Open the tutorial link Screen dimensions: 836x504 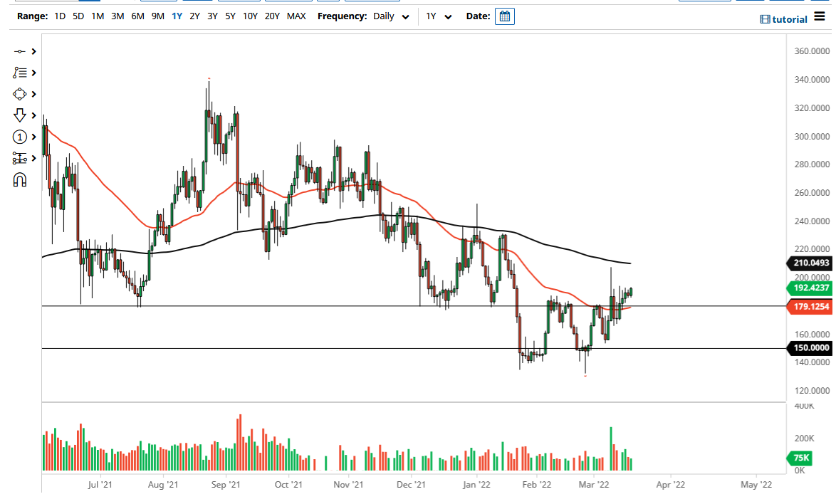tap(783, 19)
